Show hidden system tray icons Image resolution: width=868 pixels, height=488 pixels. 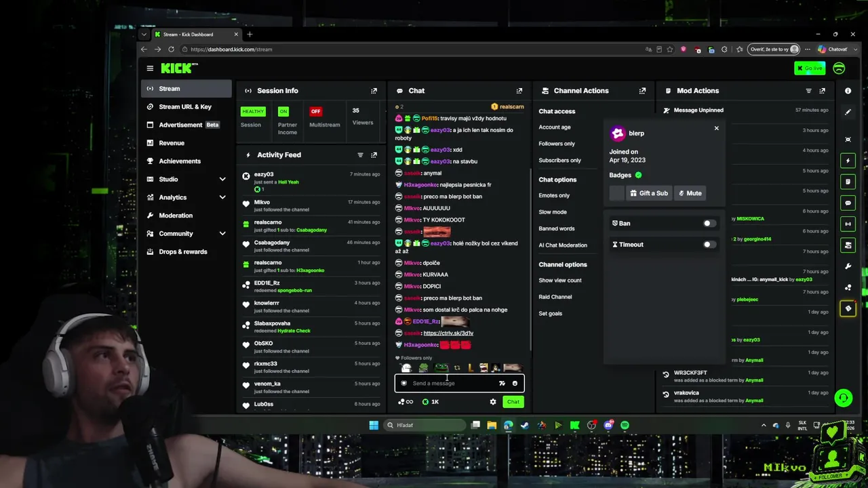click(764, 426)
